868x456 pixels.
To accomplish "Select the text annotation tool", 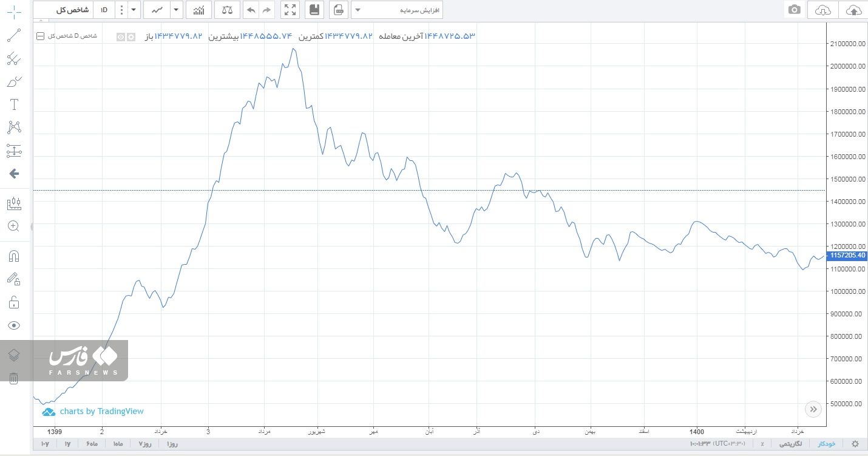I will tap(14, 104).
